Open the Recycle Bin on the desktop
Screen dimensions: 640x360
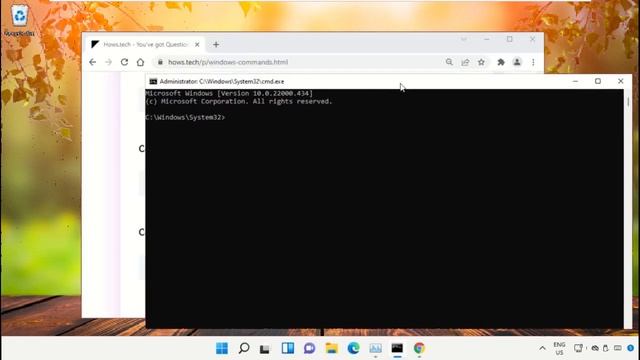click(x=19, y=20)
